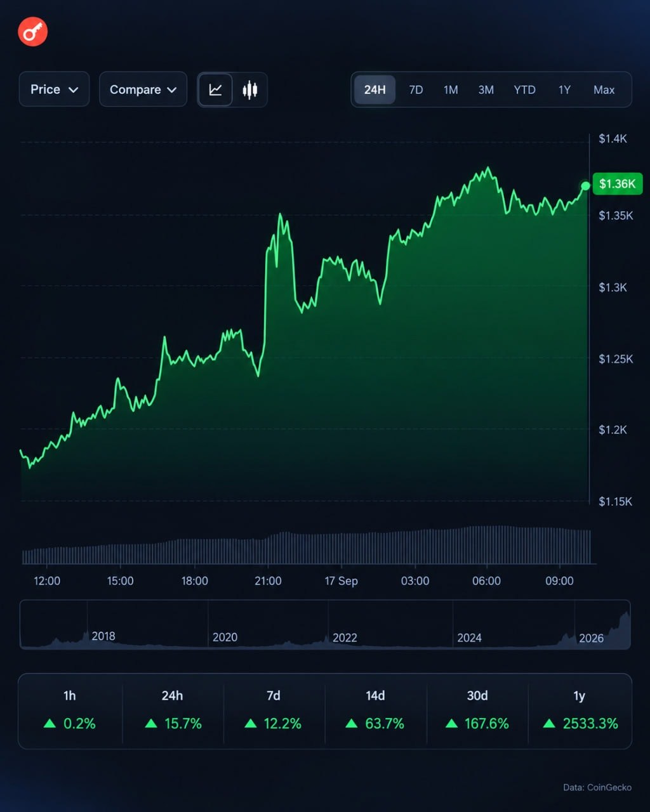Open the Compare dropdown
This screenshot has height=812, width=650.
(143, 89)
